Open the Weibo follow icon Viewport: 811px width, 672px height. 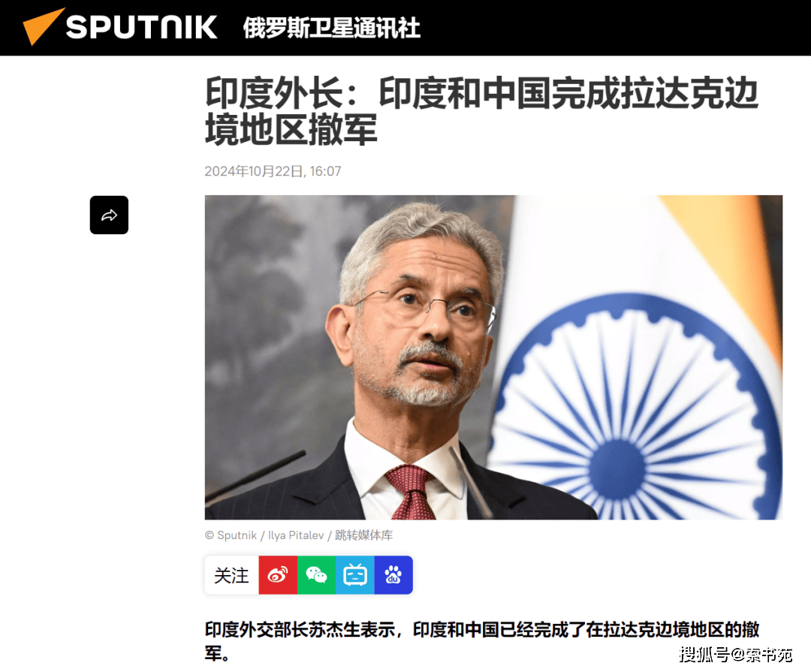point(279,574)
